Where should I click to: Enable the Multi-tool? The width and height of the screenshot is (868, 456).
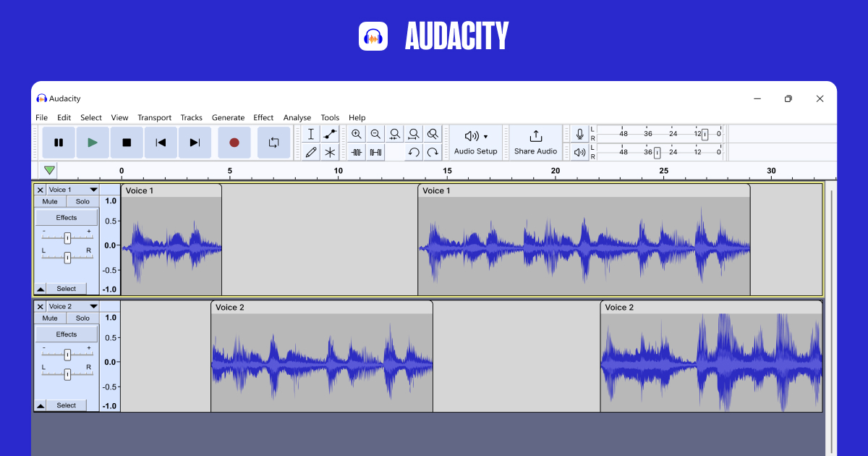click(x=329, y=152)
